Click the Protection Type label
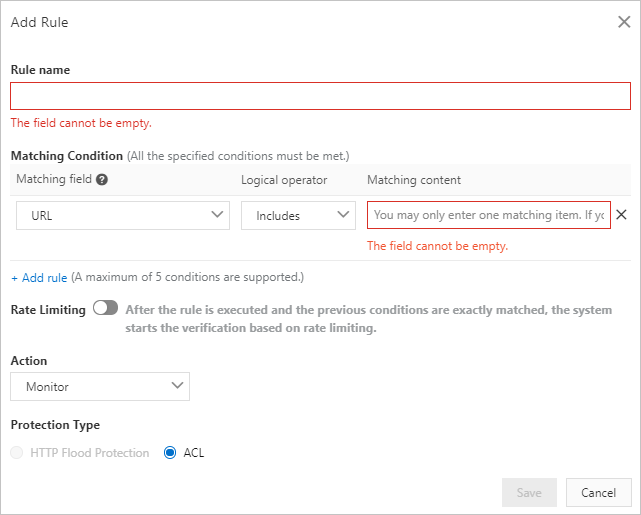Viewport: 641px width, 515px height. 55,425
